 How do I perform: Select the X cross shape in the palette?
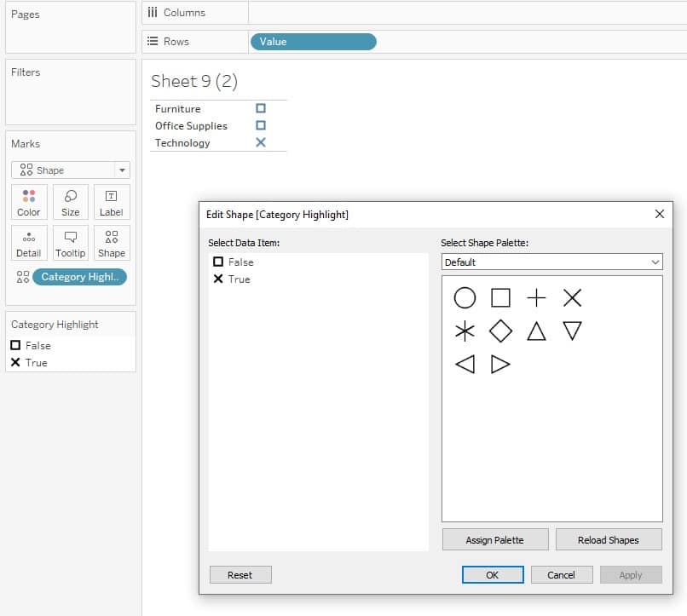[572, 297]
